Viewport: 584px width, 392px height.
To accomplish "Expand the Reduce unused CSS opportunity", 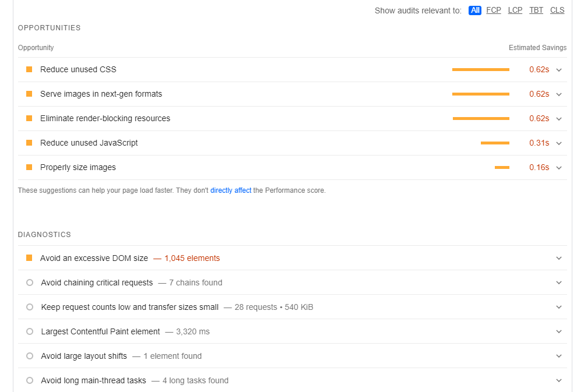I will pyautogui.click(x=559, y=69).
